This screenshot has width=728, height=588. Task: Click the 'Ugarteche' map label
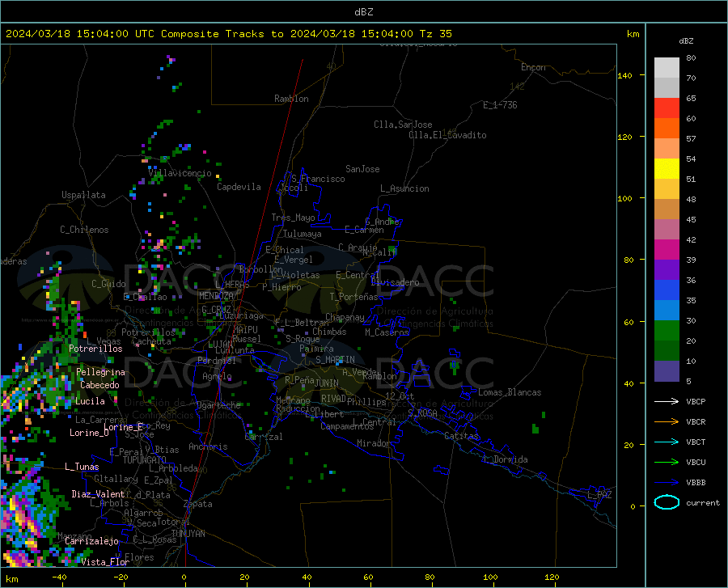pyautogui.click(x=218, y=405)
